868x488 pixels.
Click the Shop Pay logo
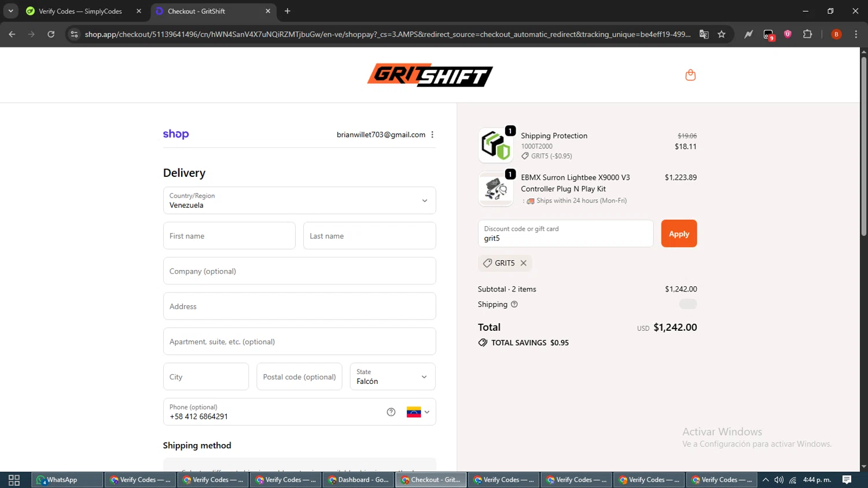176,134
